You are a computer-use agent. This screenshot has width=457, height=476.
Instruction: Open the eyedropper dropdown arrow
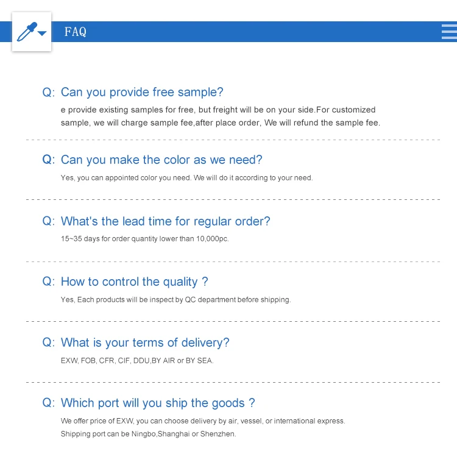(42, 34)
